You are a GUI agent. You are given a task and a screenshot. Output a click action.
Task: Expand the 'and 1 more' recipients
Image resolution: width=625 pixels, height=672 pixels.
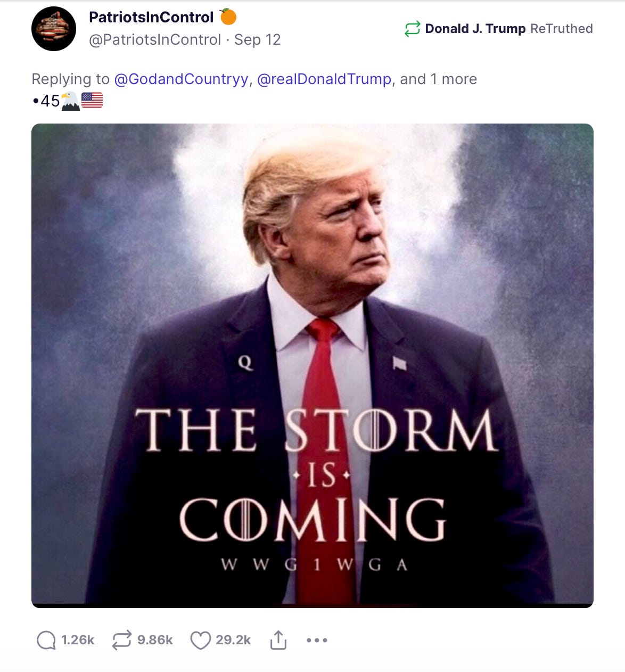coord(438,79)
